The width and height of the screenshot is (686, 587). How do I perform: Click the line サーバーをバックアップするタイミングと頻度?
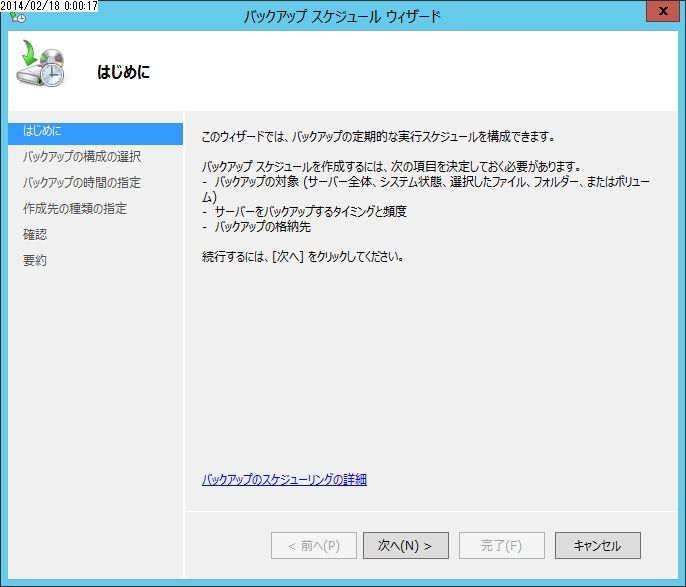point(310,211)
